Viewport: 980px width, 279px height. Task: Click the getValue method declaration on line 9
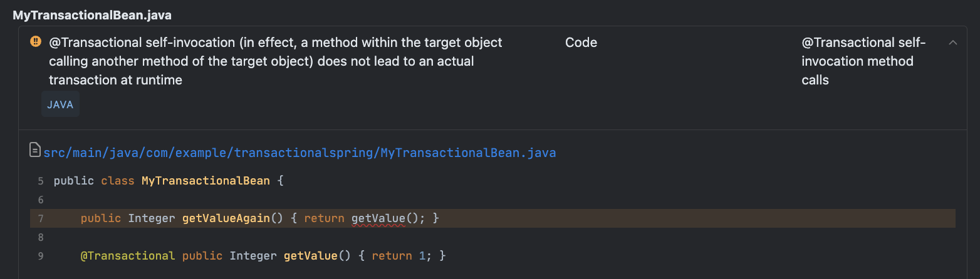[308, 256]
